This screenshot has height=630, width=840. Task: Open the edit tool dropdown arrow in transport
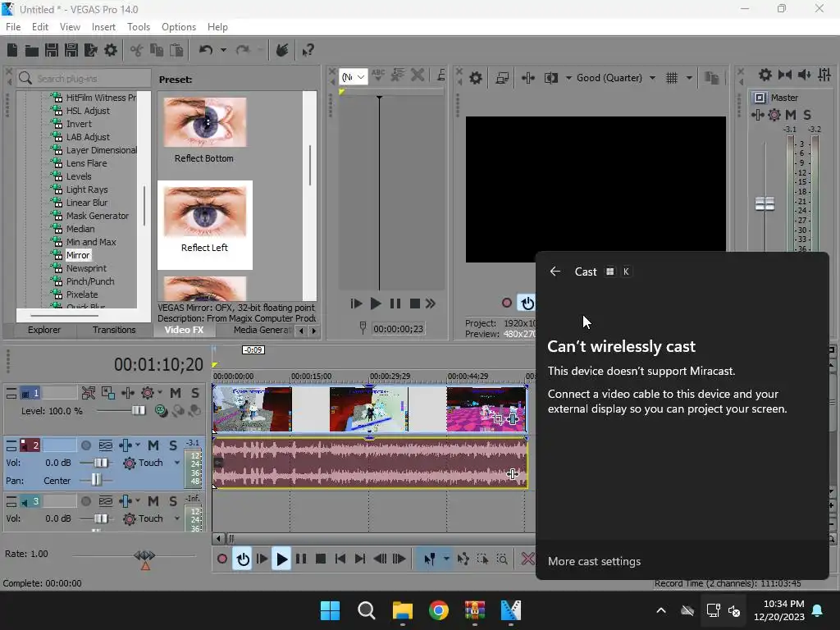click(446, 559)
